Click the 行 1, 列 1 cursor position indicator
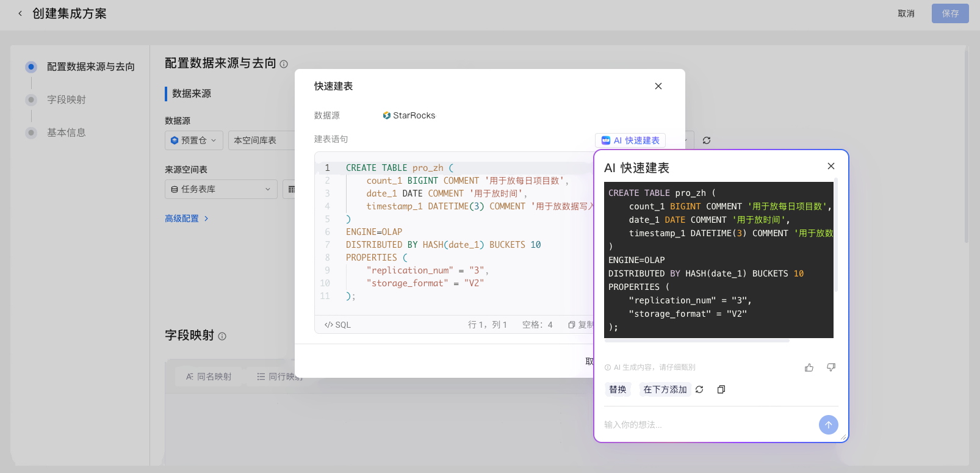 (488, 325)
